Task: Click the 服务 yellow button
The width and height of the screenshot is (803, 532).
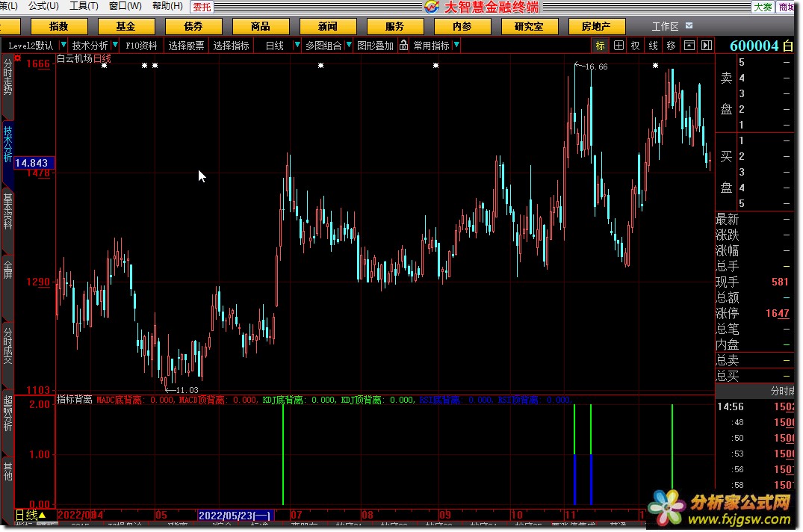Action: point(395,26)
